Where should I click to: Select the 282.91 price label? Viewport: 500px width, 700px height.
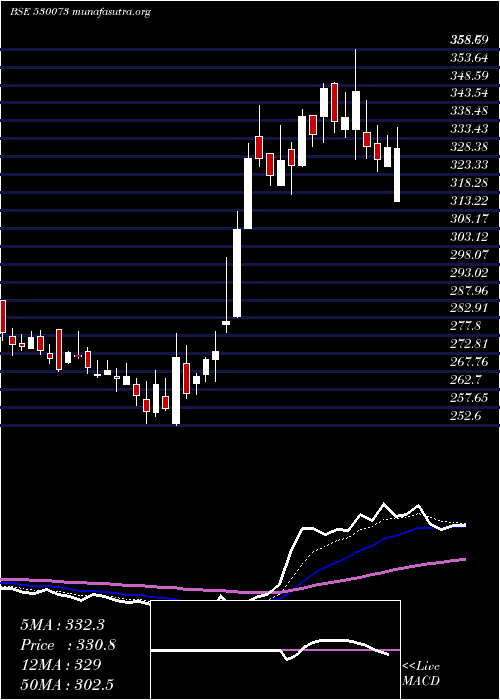468,308
